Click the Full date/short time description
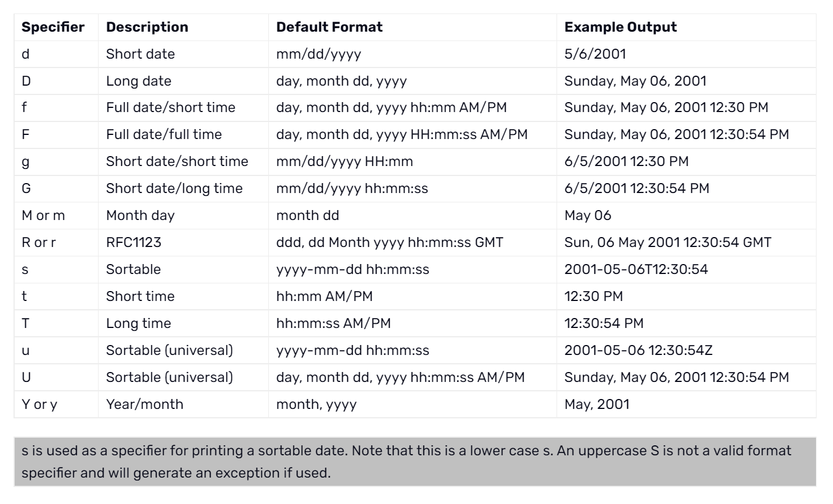Screen dimensions: 833x504 (x=171, y=107)
